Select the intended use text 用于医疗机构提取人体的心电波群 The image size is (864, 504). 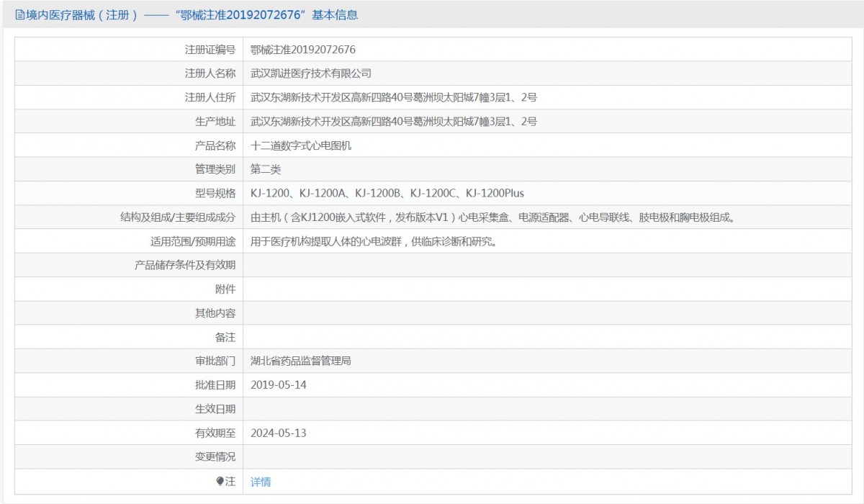[374, 241]
